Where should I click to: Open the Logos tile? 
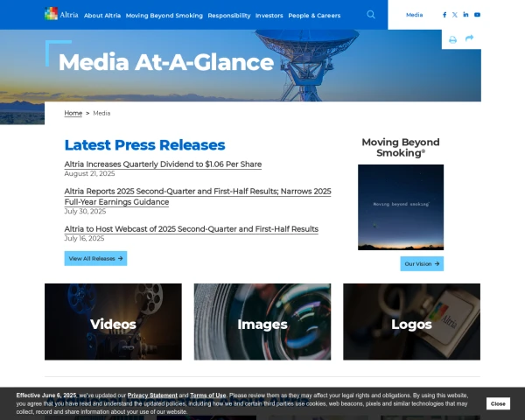click(x=411, y=322)
